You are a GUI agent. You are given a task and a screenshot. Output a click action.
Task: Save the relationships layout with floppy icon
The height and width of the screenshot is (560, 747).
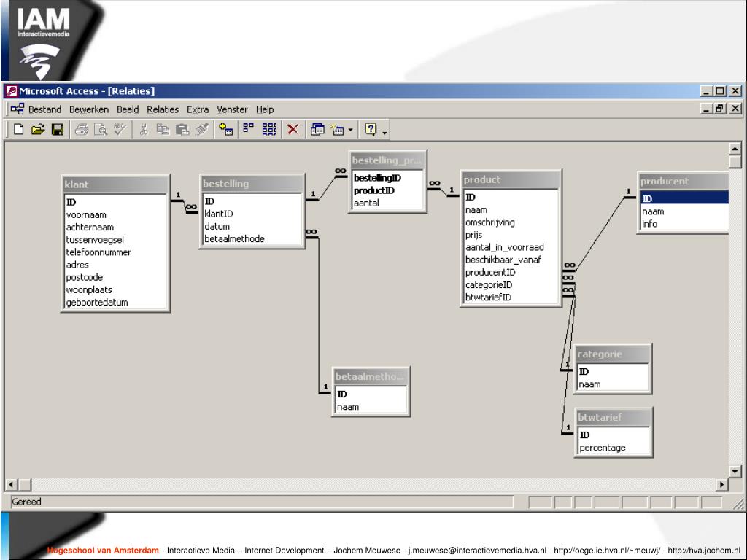[x=58, y=129]
